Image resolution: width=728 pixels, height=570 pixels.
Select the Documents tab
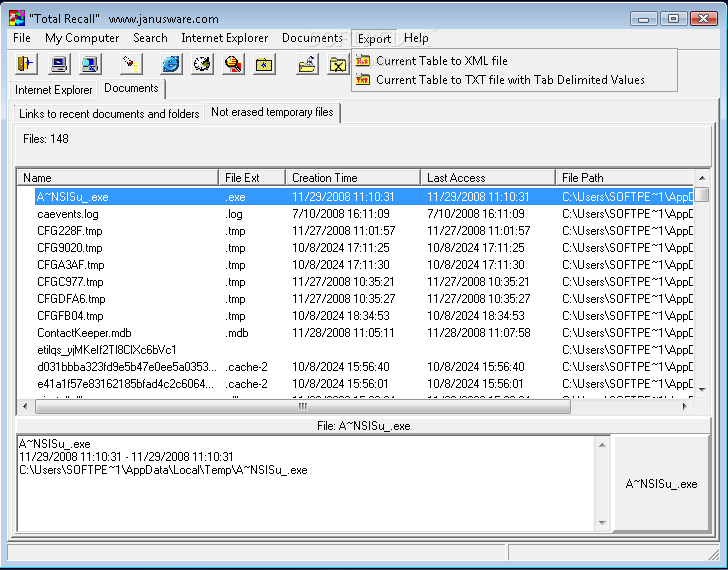click(x=131, y=88)
